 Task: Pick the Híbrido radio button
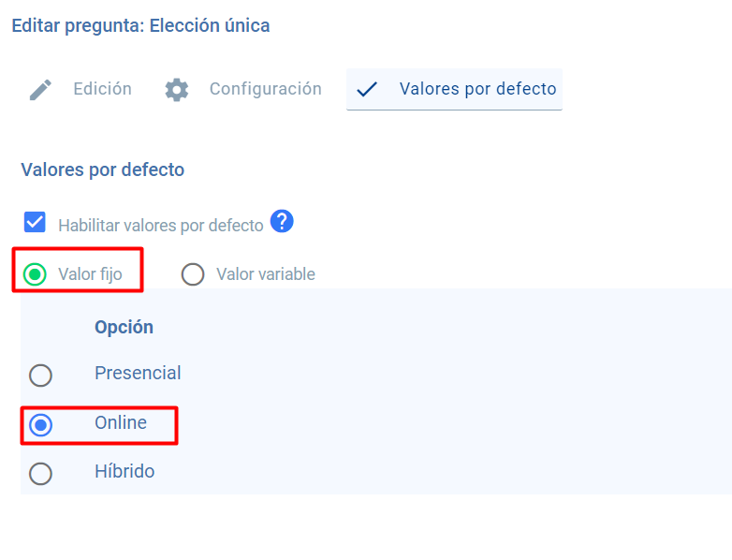(x=40, y=474)
